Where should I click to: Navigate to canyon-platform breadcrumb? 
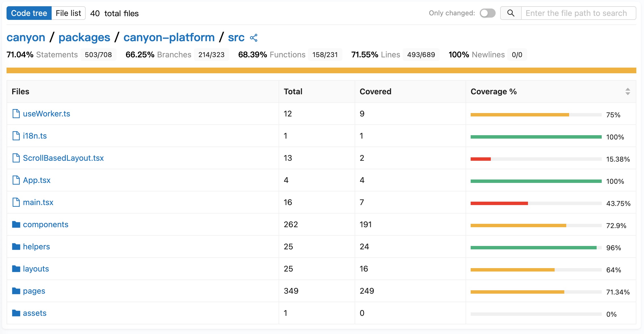(x=169, y=37)
